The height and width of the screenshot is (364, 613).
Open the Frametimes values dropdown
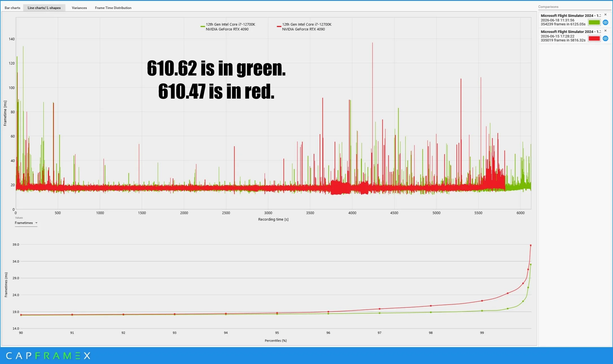coord(26,223)
